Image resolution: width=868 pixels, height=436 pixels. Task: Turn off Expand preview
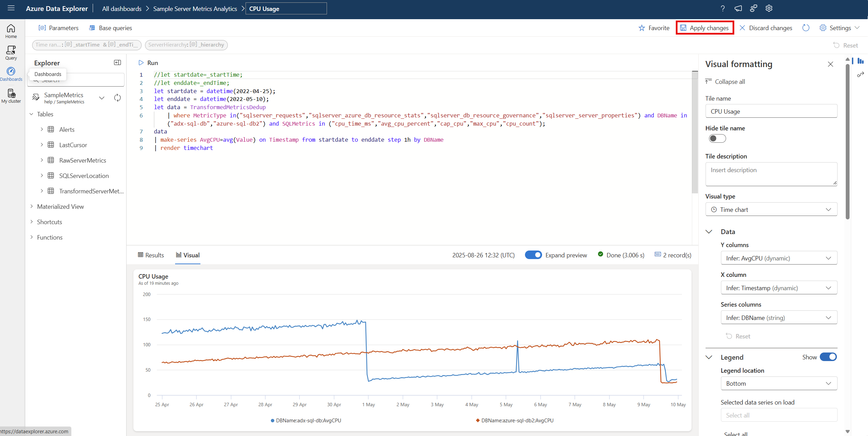pyautogui.click(x=533, y=255)
